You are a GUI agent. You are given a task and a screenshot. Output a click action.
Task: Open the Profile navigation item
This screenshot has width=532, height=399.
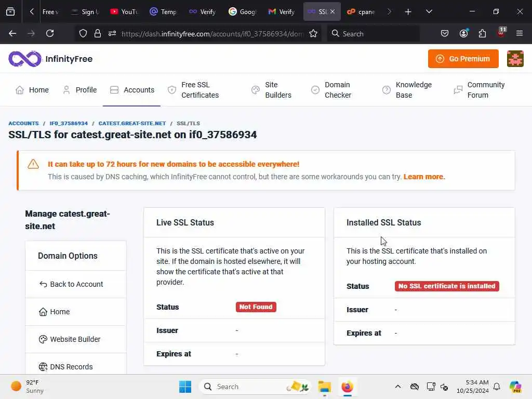[x=79, y=90]
